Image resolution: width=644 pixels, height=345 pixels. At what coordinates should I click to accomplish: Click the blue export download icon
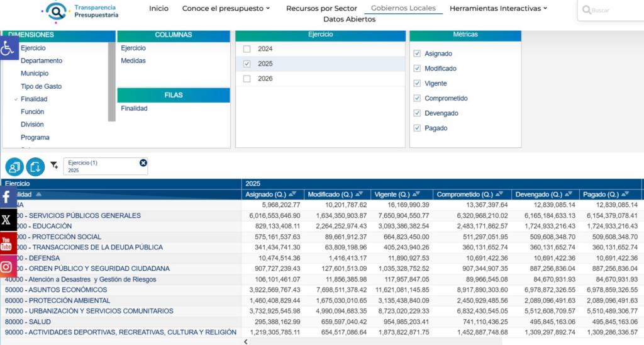(35, 167)
